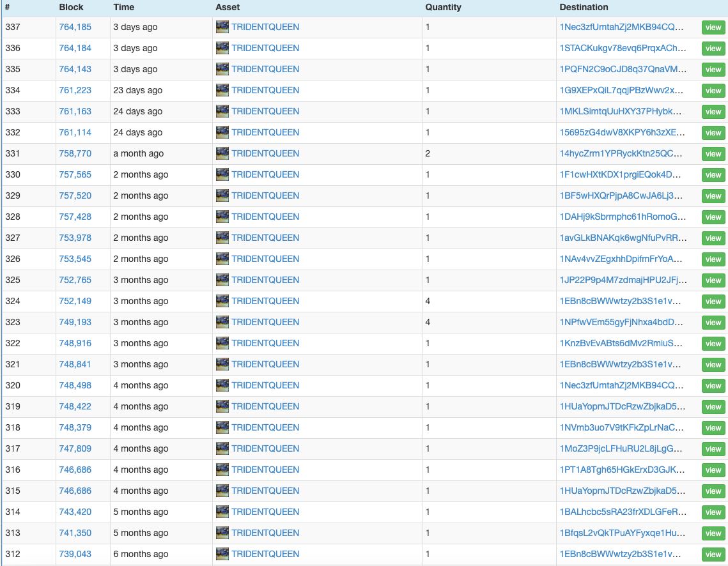This screenshot has height=566, width=728.
Task: Open block 758,770 link
Action: (x=75, y=153)
